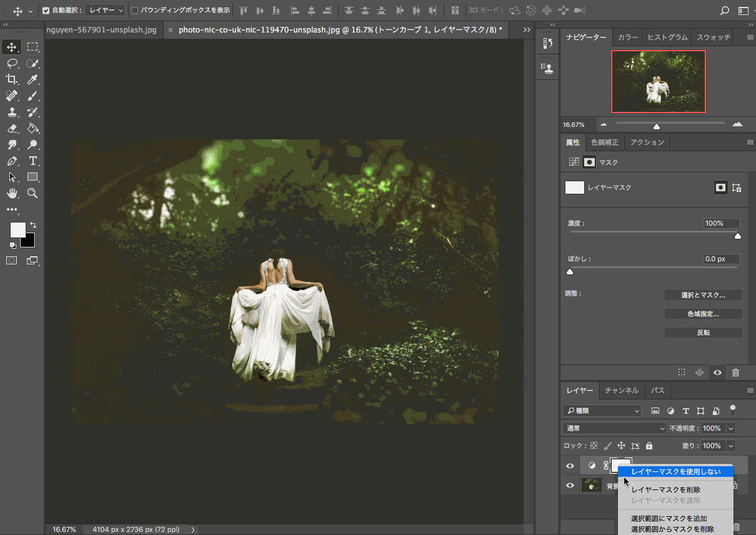This screenshot has width=756, height=535.
Task: Enable バウンディングボックスを表示 checkbox
Action: pos(134,11)
